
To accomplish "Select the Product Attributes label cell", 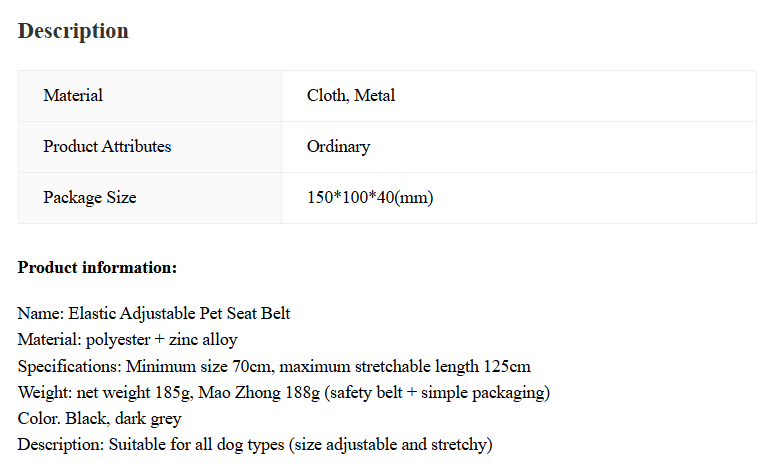I will point(150,147).
